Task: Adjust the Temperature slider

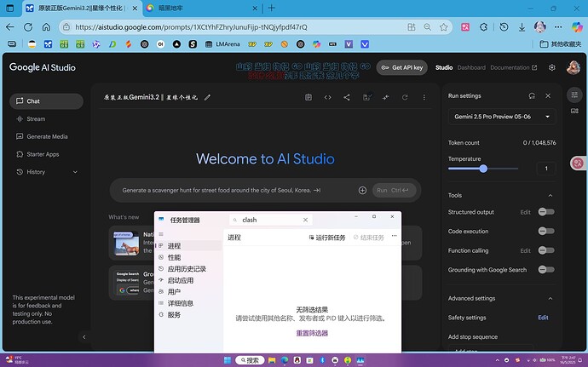Action: tap(483, 169)
